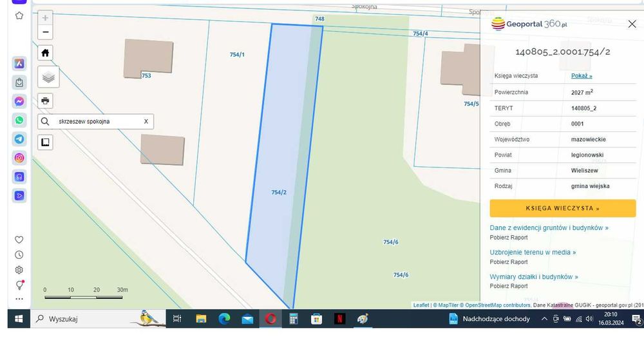Open 'Wymiary działki i budynków' link
The width and height of the screenshot is (644, 362).
[x=534, y=277]
